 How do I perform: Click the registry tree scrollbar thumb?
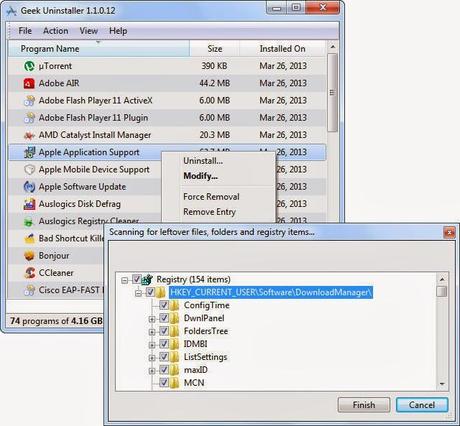point(442,291)
